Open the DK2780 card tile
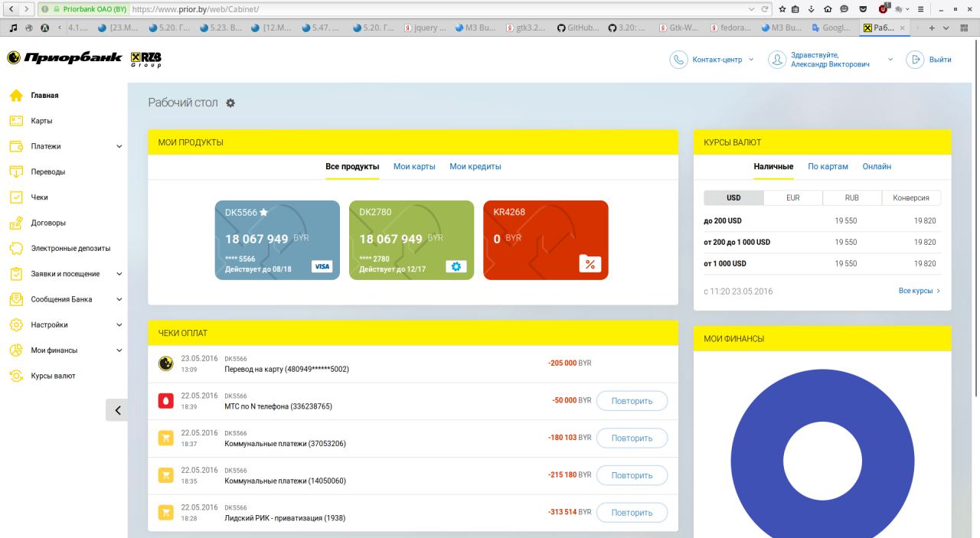This screenshot has height=538, width=980. [411, 240]
